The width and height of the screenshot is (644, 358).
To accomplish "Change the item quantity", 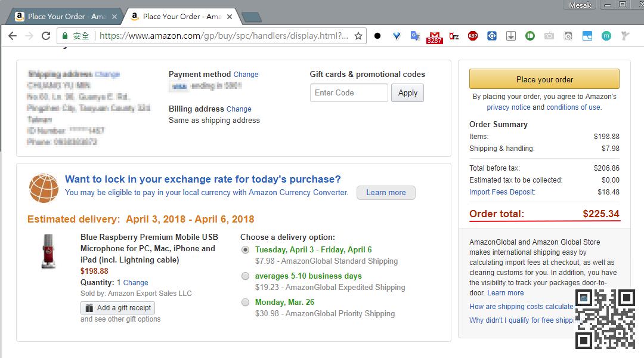I will point(135,283).
